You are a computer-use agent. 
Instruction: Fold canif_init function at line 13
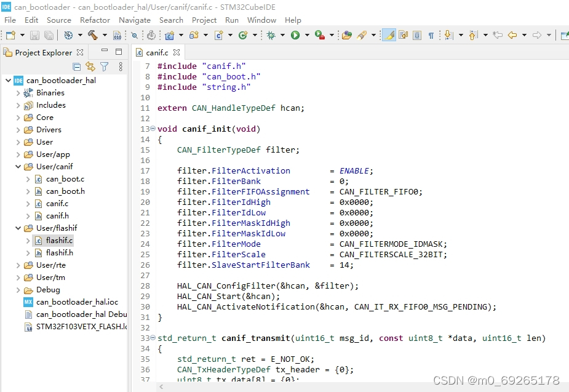153,129
